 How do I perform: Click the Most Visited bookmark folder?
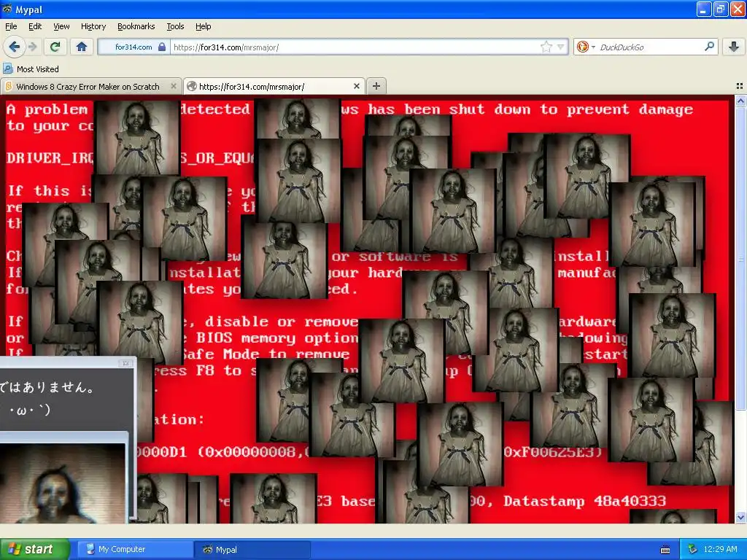point(31,69)
